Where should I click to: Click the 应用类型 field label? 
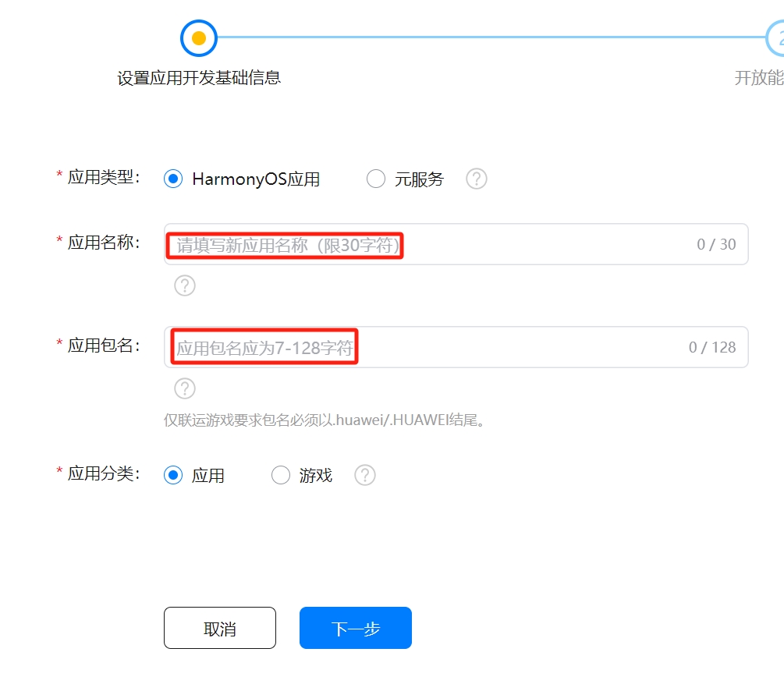point(103,177)
